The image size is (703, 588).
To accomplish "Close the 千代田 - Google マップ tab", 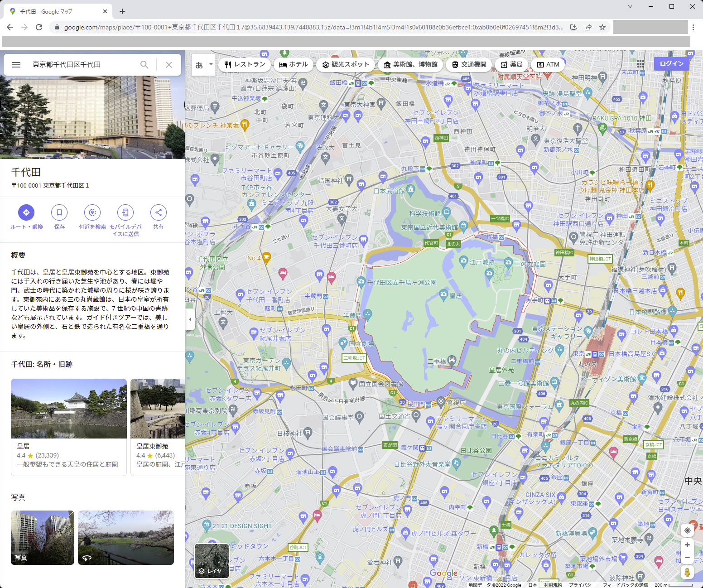I will pyautogui.click(x=105, y=11).
